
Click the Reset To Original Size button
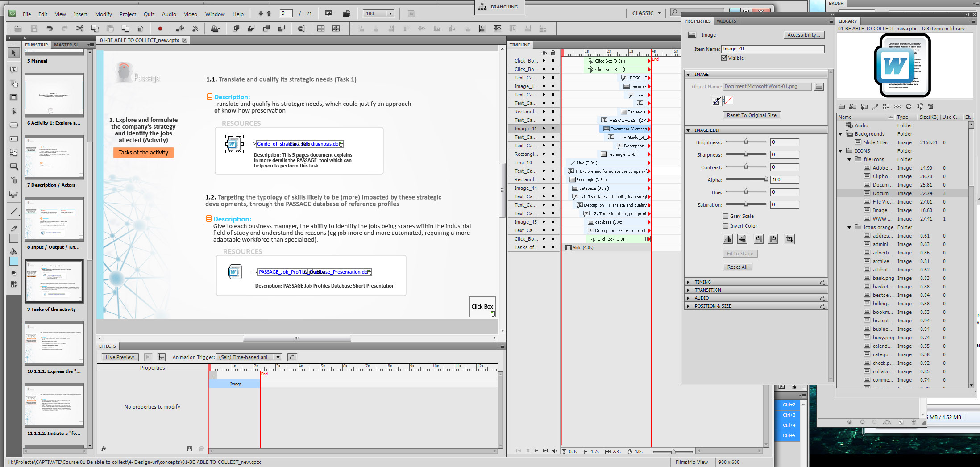[752, 115]
